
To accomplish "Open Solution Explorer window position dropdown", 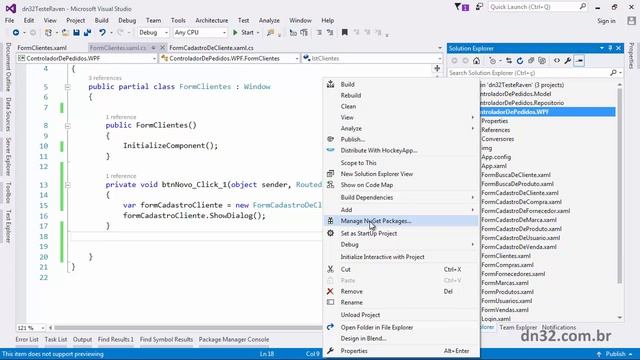I will pos(602,48).
